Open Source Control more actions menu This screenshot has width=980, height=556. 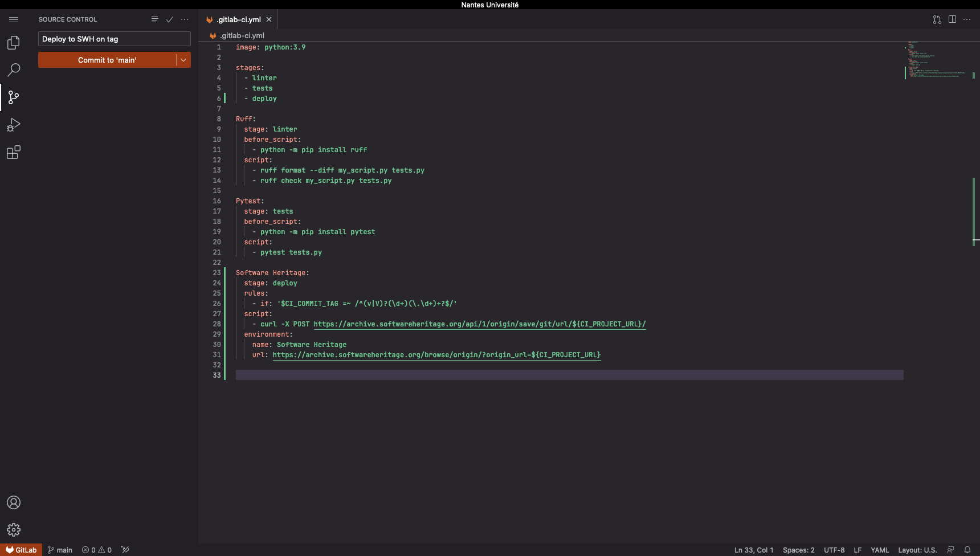tap(185, 19)
